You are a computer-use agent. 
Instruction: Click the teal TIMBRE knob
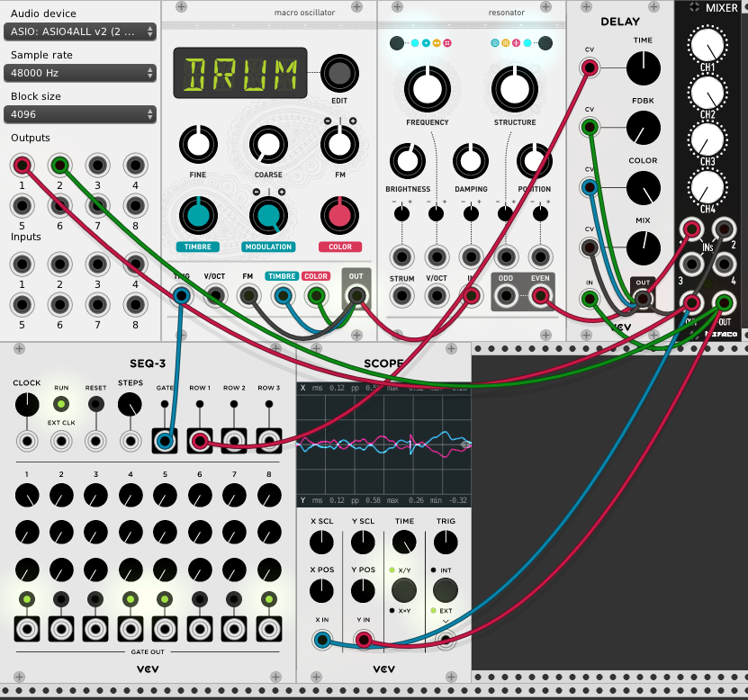(x=198, y=215)
